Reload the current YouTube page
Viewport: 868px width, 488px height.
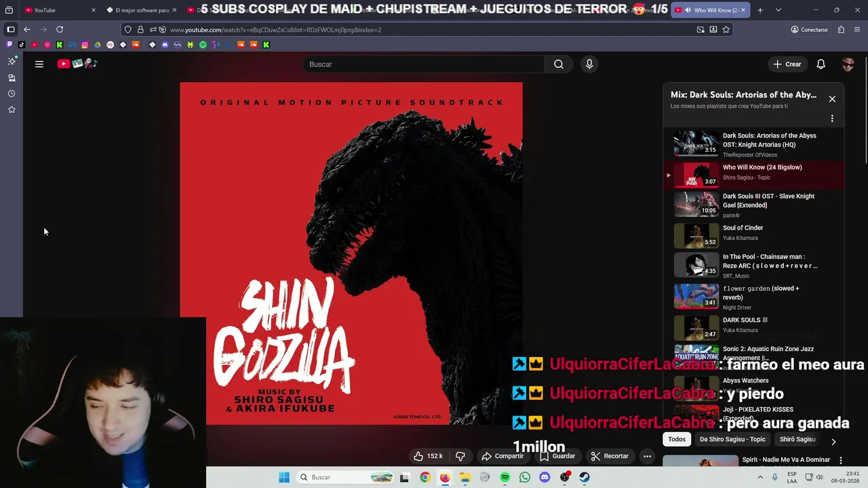coord(60,30)
